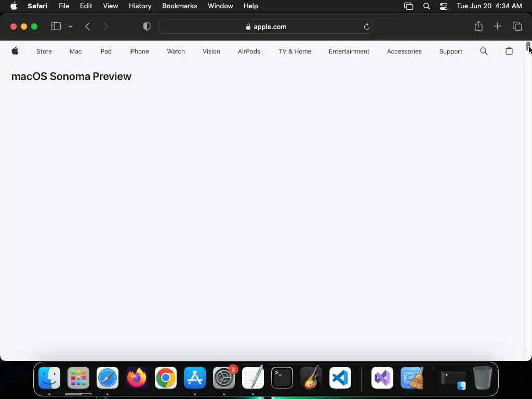Launch Google Chrome from the Dock
The width and height of the screenshot is (532, 399).
pos(166,378)
